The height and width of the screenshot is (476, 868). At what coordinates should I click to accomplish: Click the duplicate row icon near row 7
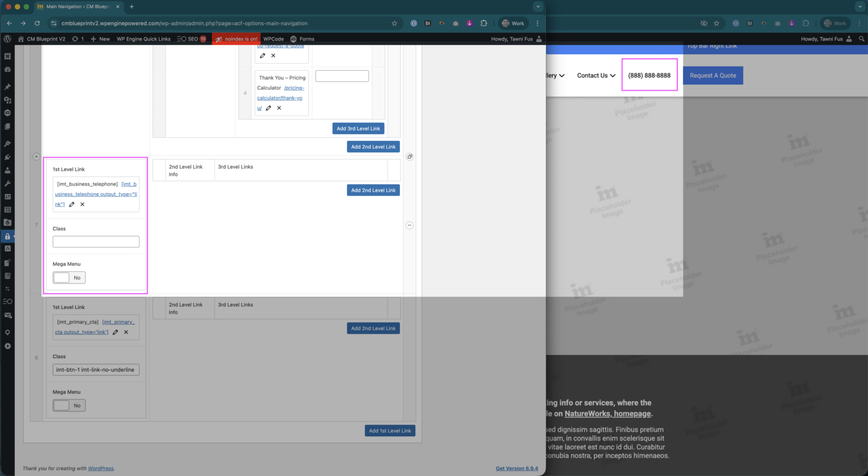coord(409,157)
